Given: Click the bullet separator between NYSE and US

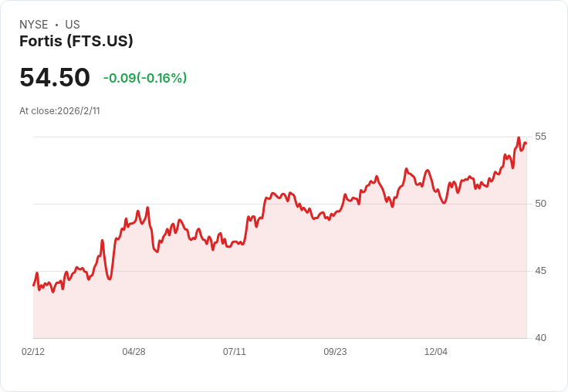Looking at the screenshot, I should pos(56,25).
